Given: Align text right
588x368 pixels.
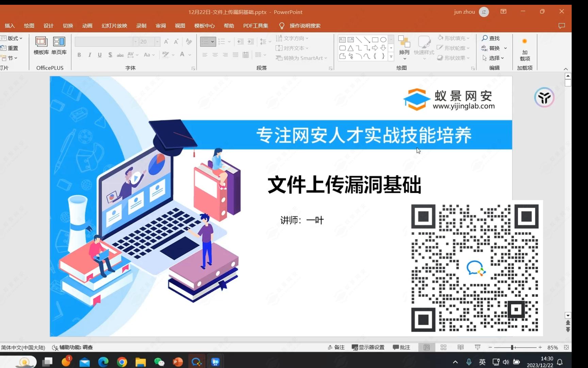Looking at the screenshot, I should (225, 55).
